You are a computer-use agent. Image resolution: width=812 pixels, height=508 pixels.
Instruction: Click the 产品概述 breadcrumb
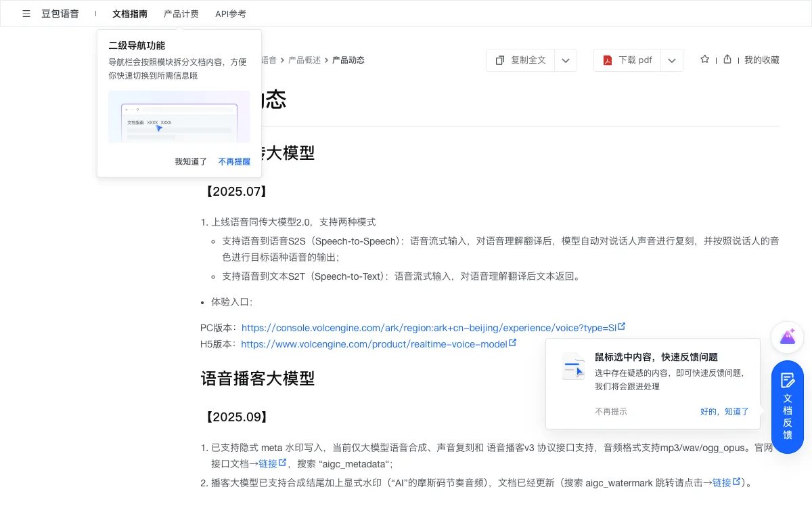point(304,60)
